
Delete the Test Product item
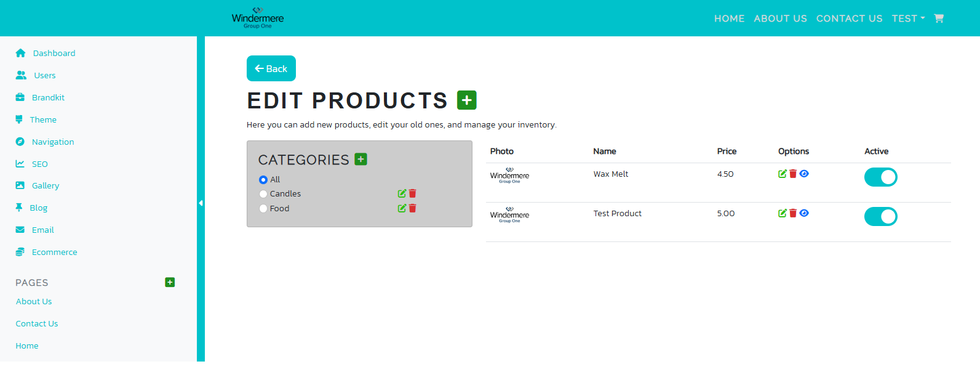click(793, 213)
